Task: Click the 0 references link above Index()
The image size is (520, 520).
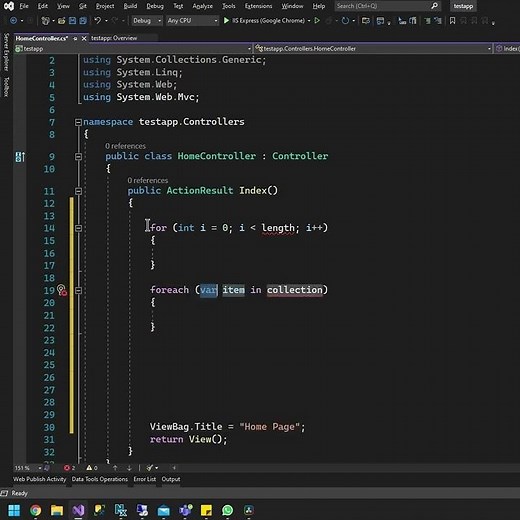Action: 148,180
